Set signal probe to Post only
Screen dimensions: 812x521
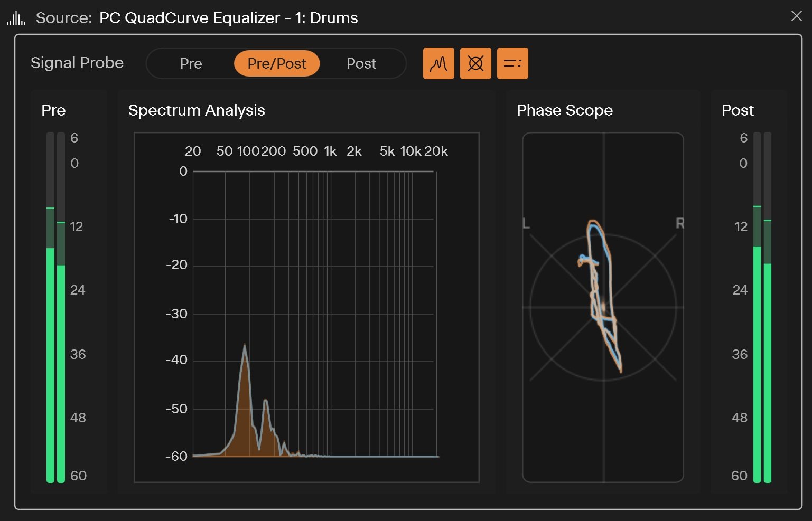(x=361, y=63)
